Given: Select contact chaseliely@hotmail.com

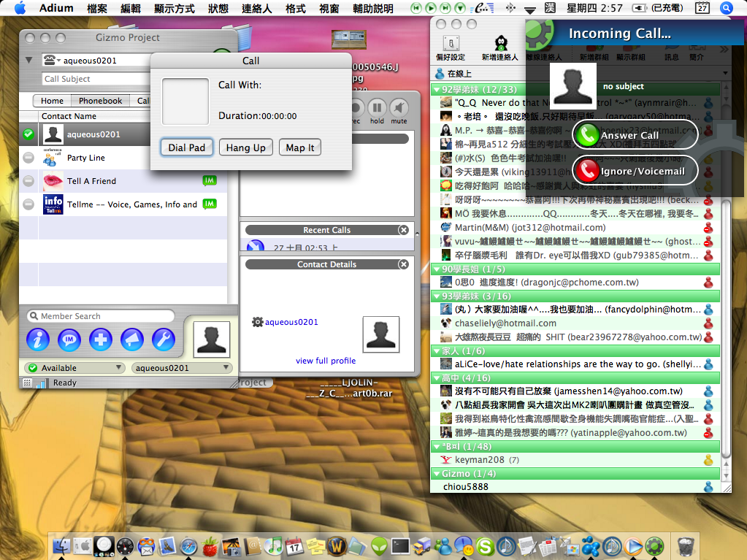Looking at the screenshot, I should coord(575,323).
